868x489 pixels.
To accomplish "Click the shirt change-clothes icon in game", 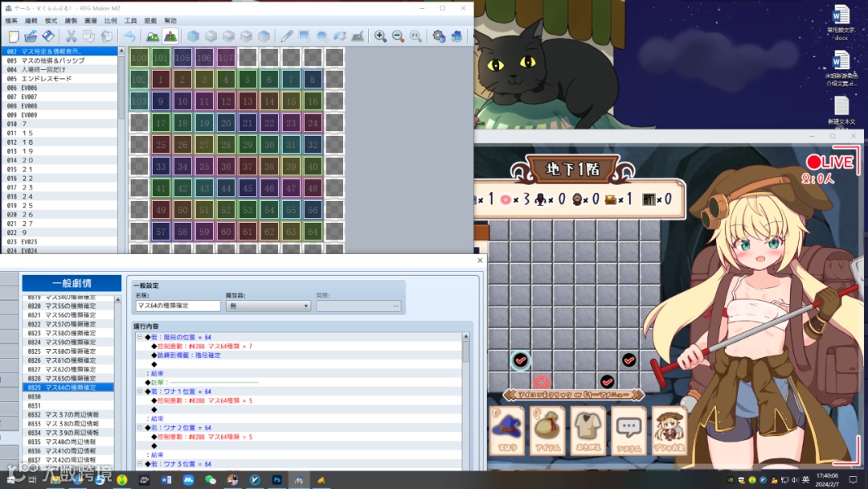I will pyautogui.click(x=588, y=431).
